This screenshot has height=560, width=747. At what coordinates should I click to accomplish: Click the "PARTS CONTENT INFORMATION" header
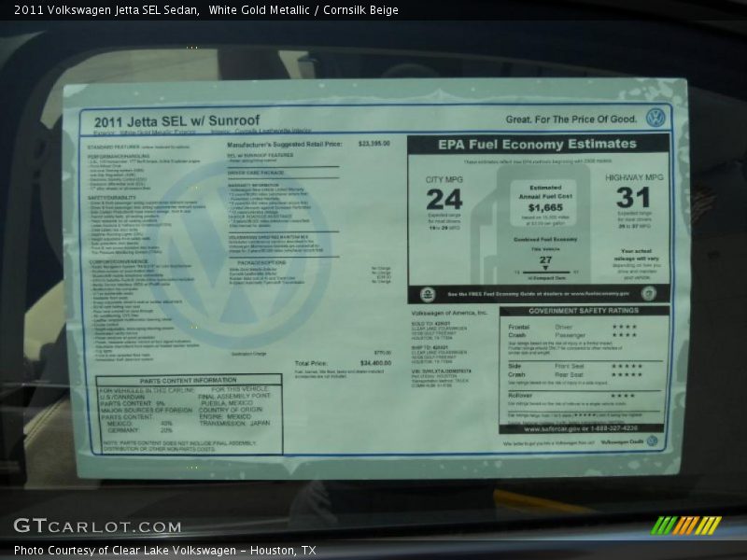click(x=189, y=381)
